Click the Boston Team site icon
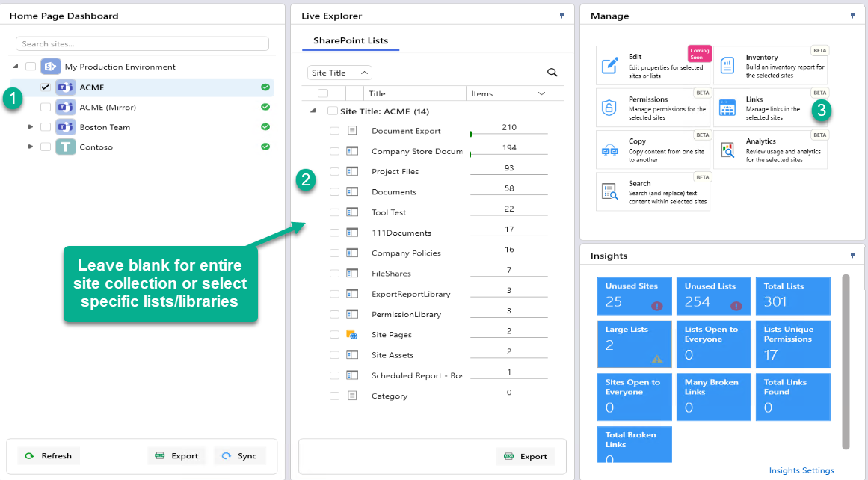This screenshot has height=480, width=868. click(65, 127)
